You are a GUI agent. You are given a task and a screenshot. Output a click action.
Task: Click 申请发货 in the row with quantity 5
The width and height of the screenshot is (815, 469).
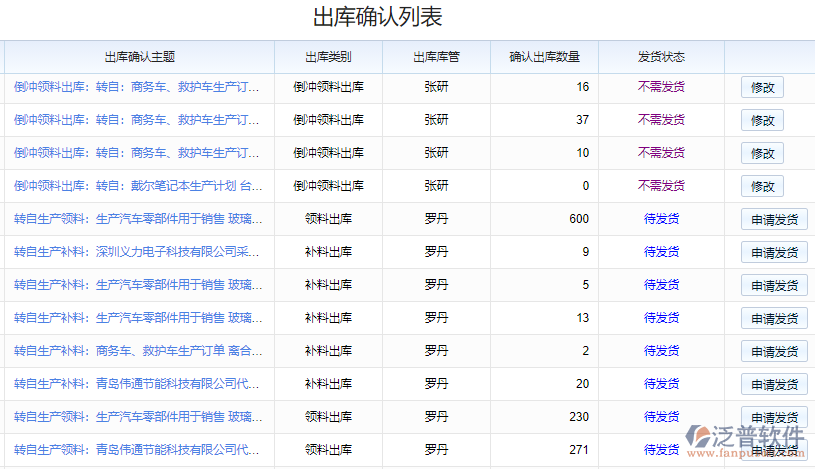pyautogui.click(x=774, y=285)
